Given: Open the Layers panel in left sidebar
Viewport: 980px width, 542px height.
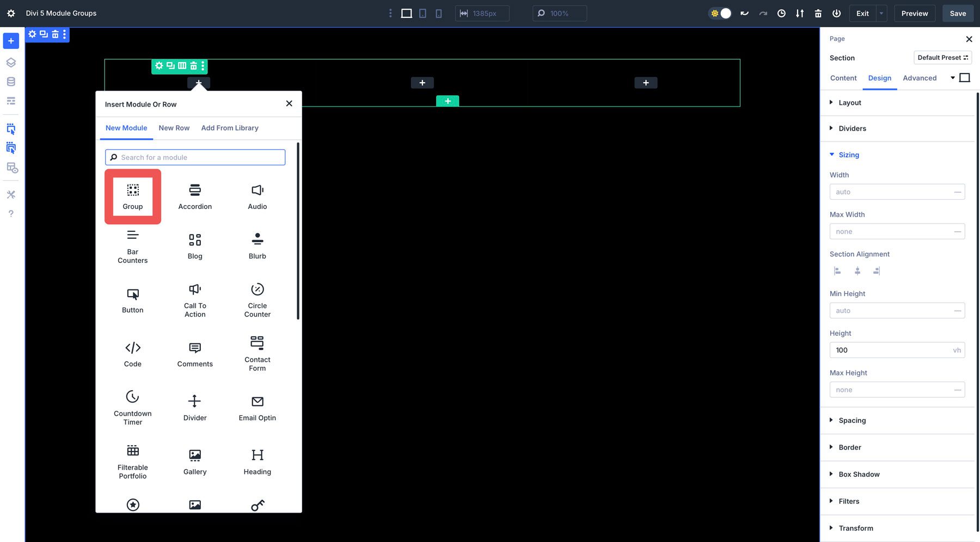Looking at the screenshot, I should click(x=11, y=62).
